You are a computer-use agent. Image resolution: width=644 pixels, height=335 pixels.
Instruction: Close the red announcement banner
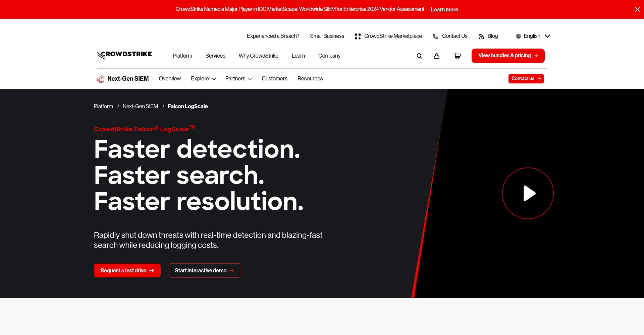point(637,9)
